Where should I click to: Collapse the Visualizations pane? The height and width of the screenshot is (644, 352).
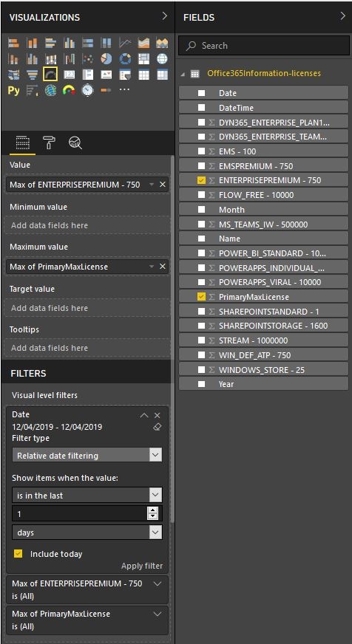click(x=164, y=16)
